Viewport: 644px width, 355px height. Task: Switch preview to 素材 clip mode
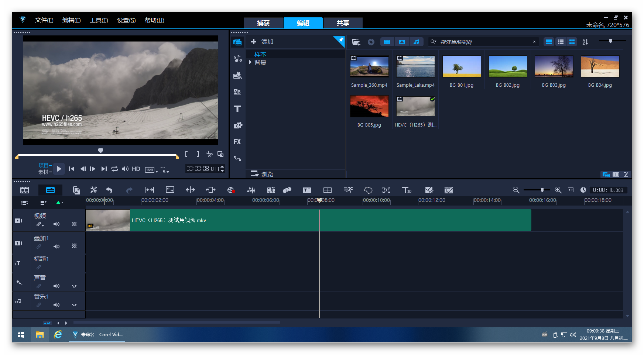click(x=43, y=172)
